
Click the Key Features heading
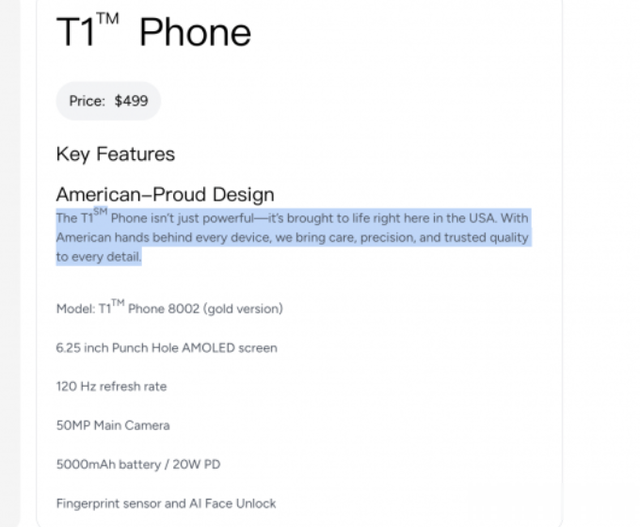(116, 154)
